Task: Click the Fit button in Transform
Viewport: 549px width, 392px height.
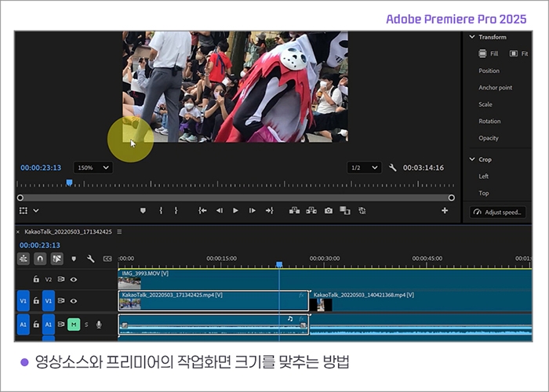Action: click(519, 53)
